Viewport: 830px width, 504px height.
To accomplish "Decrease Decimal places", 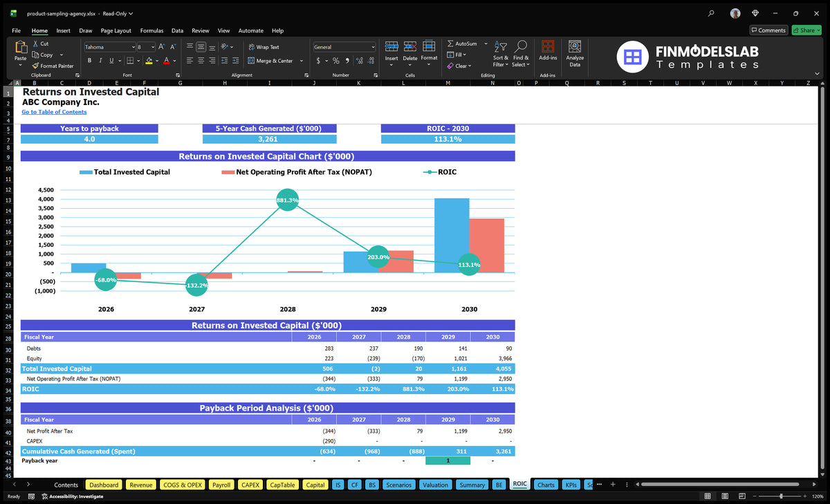I will 371,61.
